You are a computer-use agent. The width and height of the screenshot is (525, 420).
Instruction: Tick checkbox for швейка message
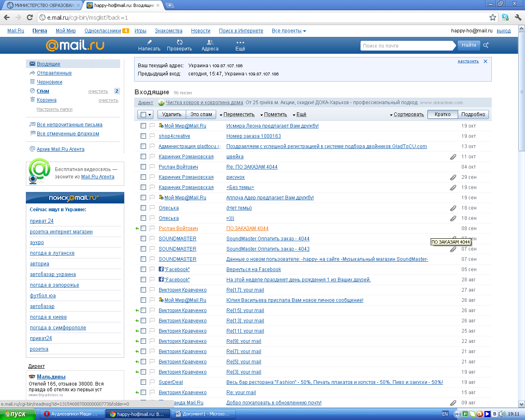coord(143,157)
